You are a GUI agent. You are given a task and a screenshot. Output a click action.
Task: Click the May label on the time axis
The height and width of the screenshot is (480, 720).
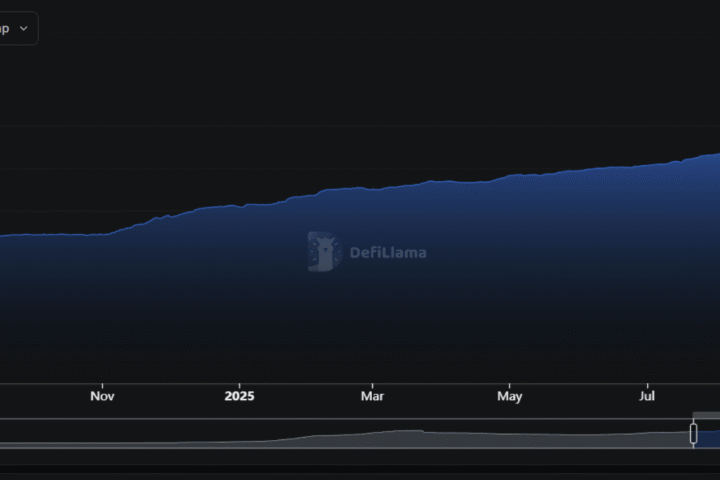(x=510, y=396)
